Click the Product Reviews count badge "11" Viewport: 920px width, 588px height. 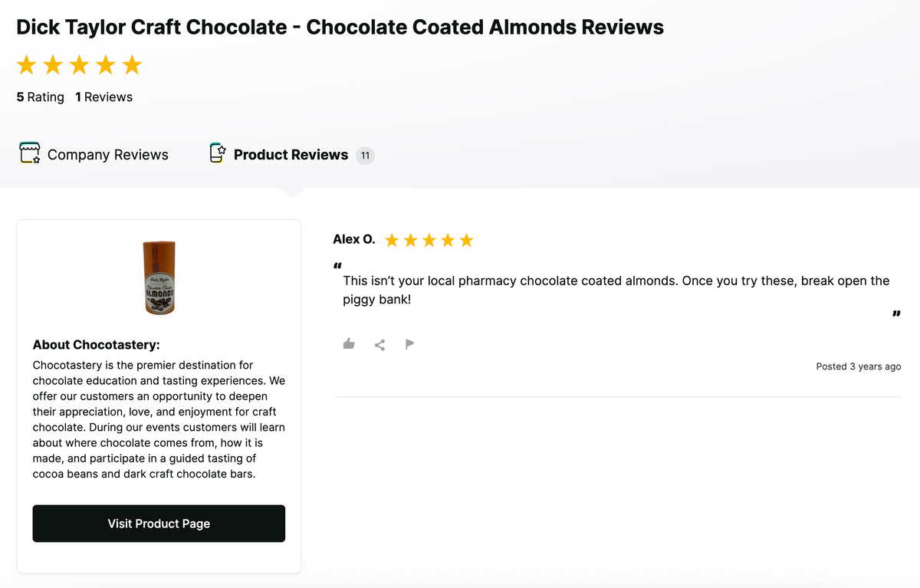tap(366, 156)
